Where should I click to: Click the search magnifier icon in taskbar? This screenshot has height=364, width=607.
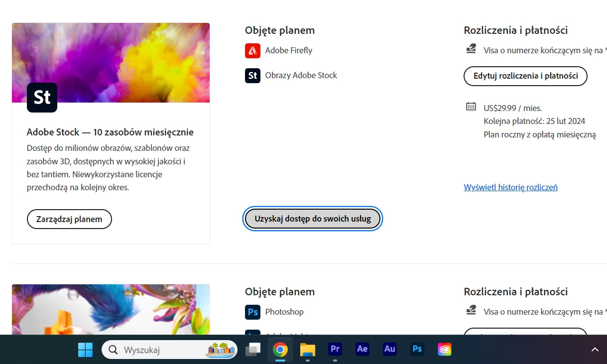[x=113, y=350]
